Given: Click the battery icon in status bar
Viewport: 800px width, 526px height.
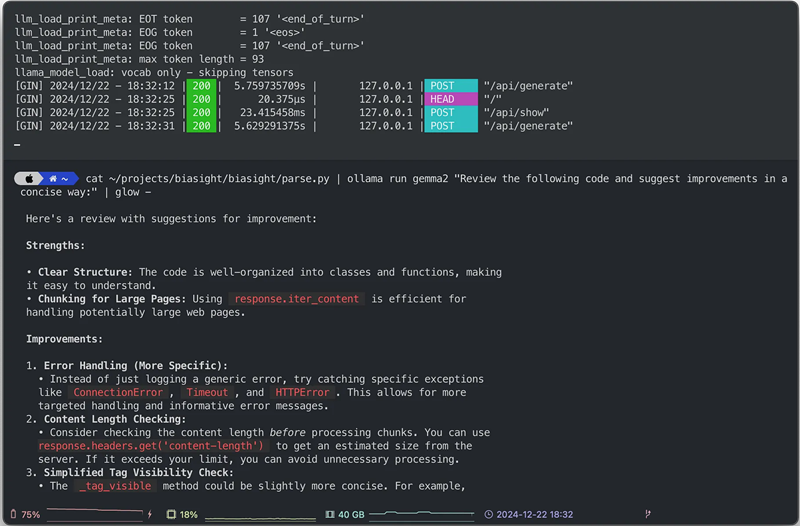Looking at the screenshot, I should 13,514.
